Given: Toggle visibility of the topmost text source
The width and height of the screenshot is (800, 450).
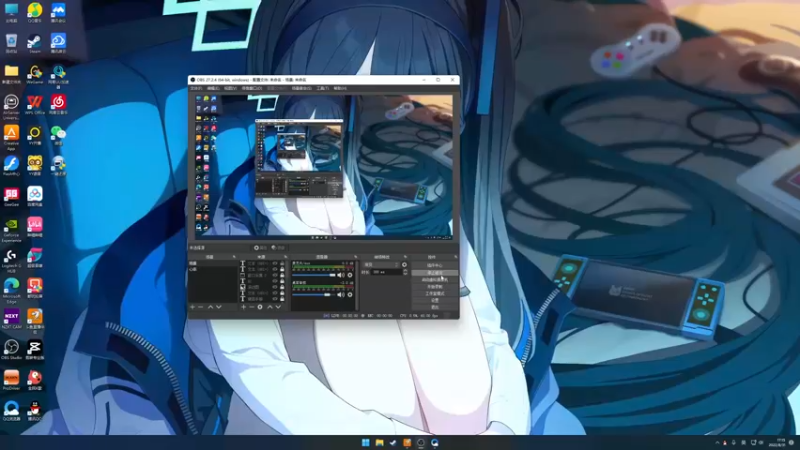Looking at the screenshot, I should (x=274, y=263).
